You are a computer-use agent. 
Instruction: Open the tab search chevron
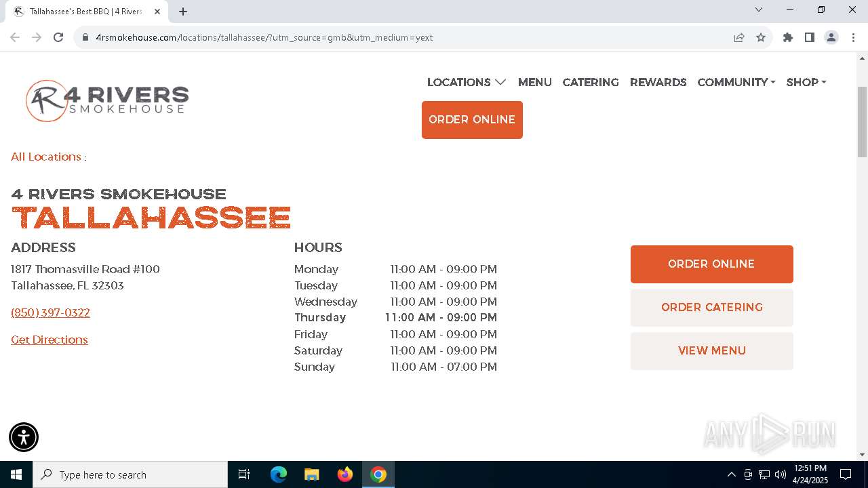(x=759, y=9)
